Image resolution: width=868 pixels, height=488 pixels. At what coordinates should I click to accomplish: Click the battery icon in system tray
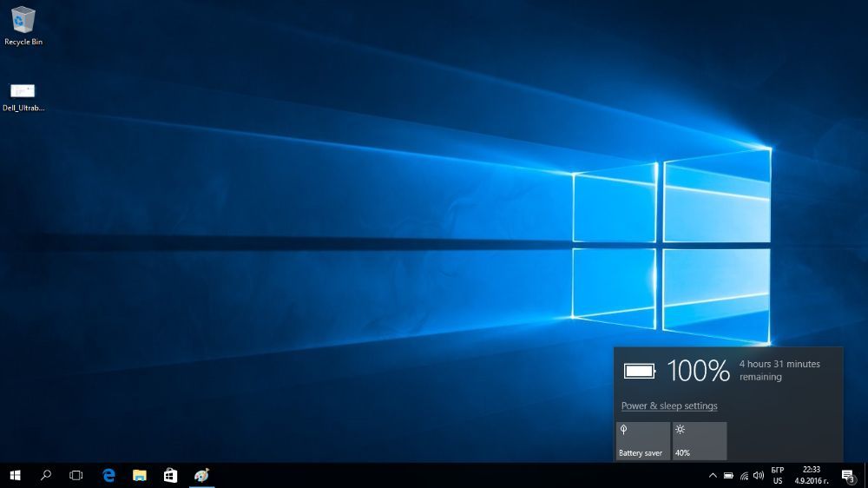click(x=728, y=475)
